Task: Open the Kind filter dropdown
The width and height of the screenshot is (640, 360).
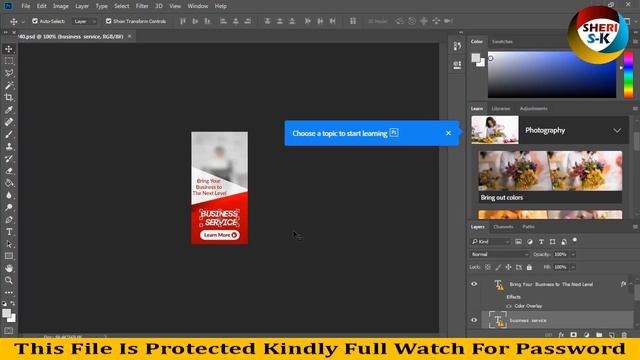Action: tap(491, 242)
